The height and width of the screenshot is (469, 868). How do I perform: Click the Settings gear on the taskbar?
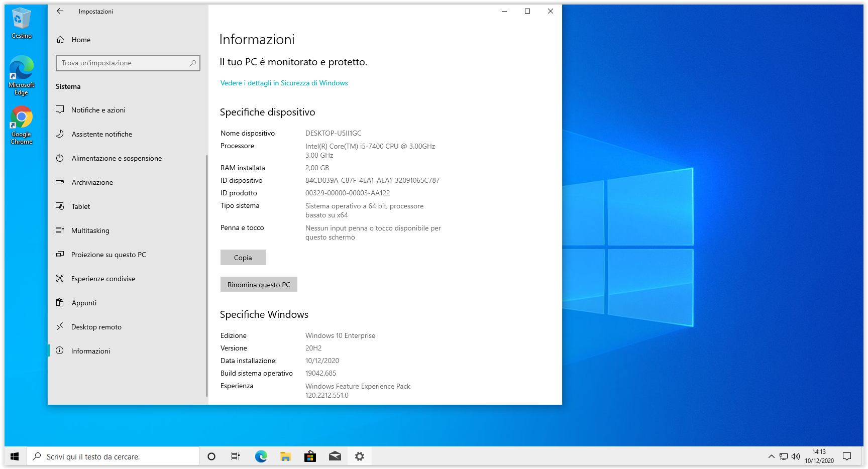(360, 456)
